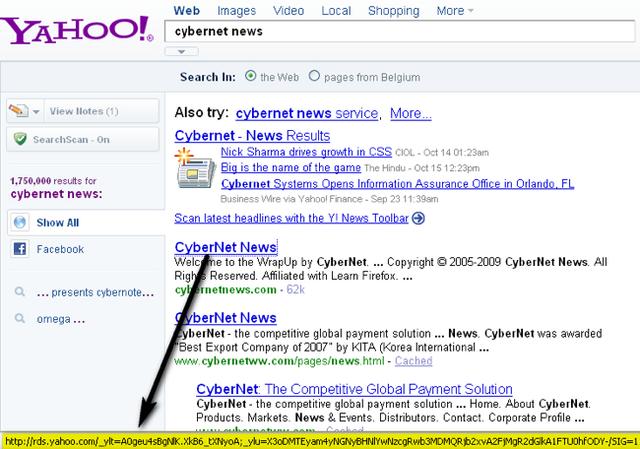Click the 'www.cybernetww.com/pages/news.html' URL text
The width and height of the screenshot is (640, 449).
(x=279, y=361)
